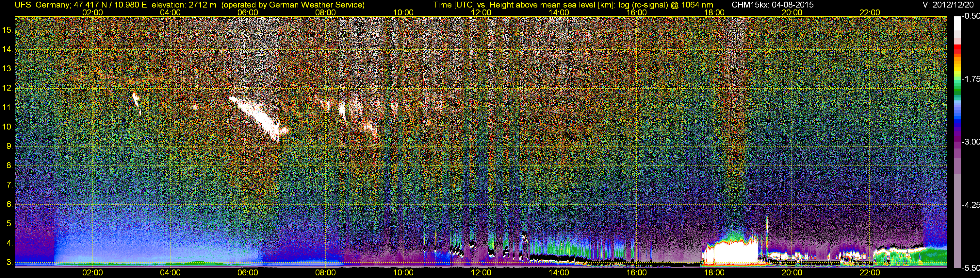
Task: Select the 3. km height axis label
Action: click(x=10, y=263)
